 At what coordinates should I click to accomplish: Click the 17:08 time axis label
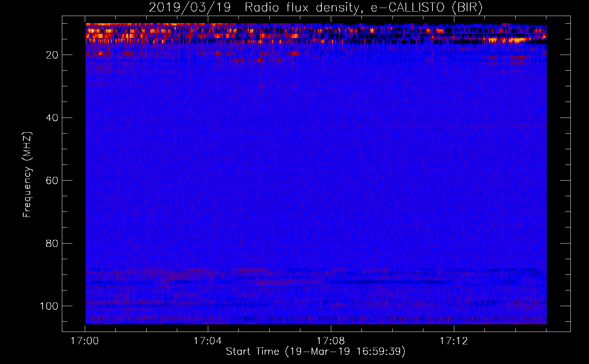click(x=331, y=341)
